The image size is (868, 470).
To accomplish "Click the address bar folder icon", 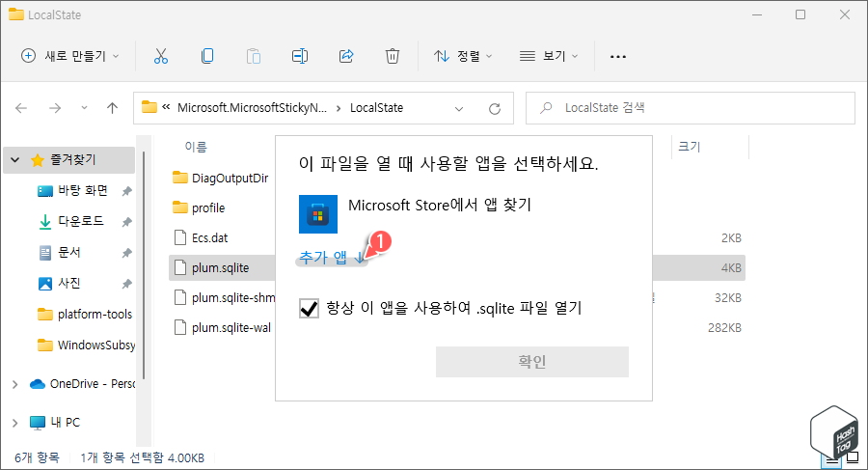I will coord(149,107).
